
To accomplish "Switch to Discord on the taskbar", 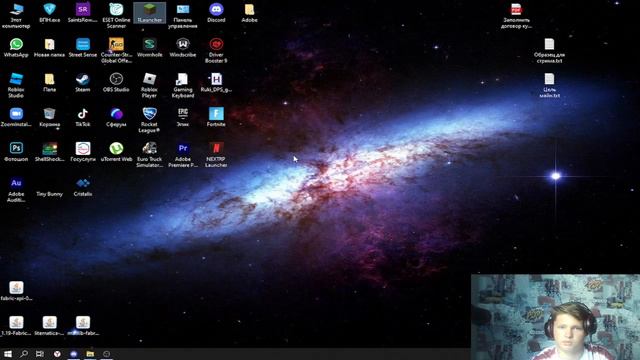I will 73,354.
